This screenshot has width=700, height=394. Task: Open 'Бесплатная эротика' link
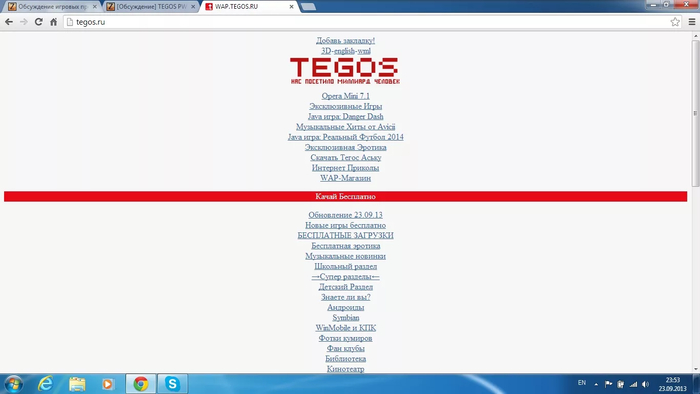(x=346, y=246)
